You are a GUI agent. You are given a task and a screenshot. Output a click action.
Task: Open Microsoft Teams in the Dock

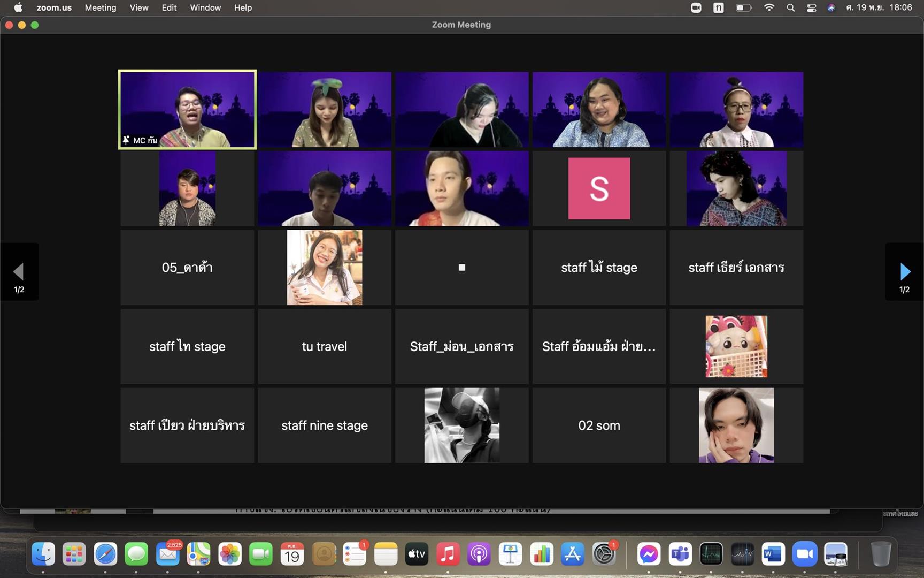point(680,554)
